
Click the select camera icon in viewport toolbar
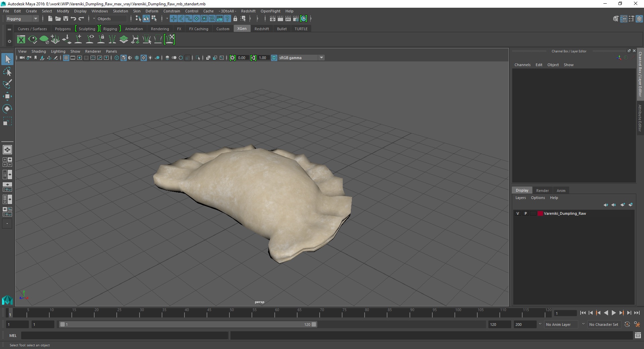[22, 58]
